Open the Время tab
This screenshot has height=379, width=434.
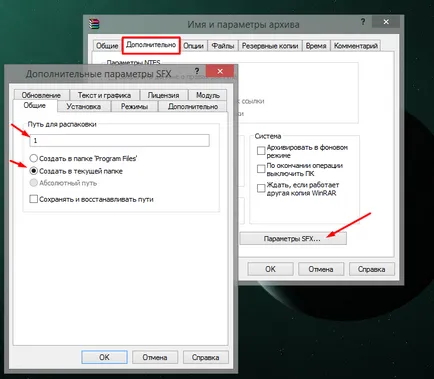pos(316,46)
